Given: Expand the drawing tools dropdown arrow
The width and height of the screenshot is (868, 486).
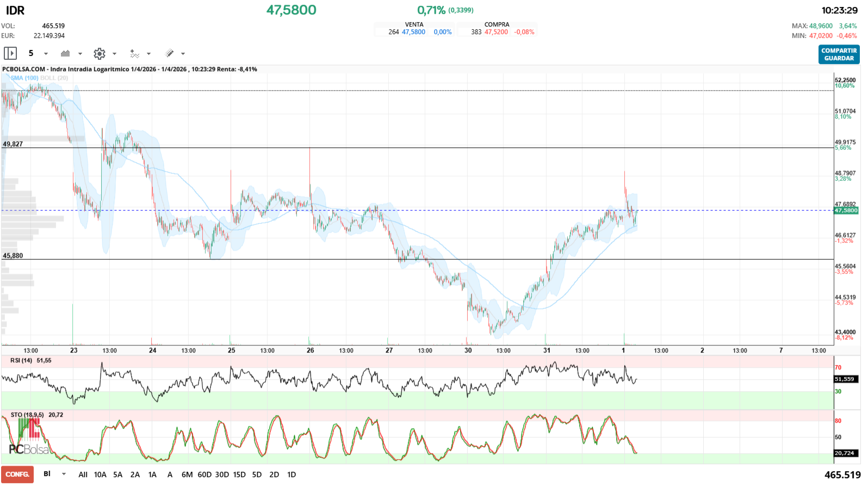Looking at the screenshot, I should click(x=183, y=54).
